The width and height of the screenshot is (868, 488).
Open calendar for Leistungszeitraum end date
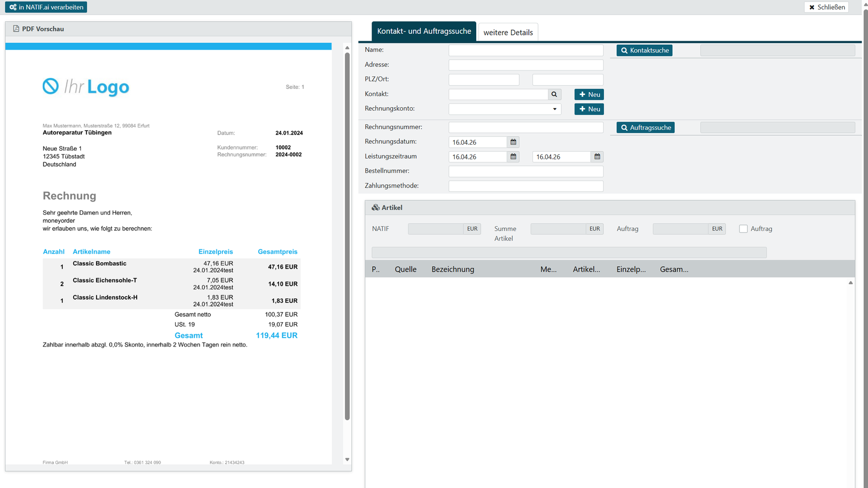click(x=597, y=157)
